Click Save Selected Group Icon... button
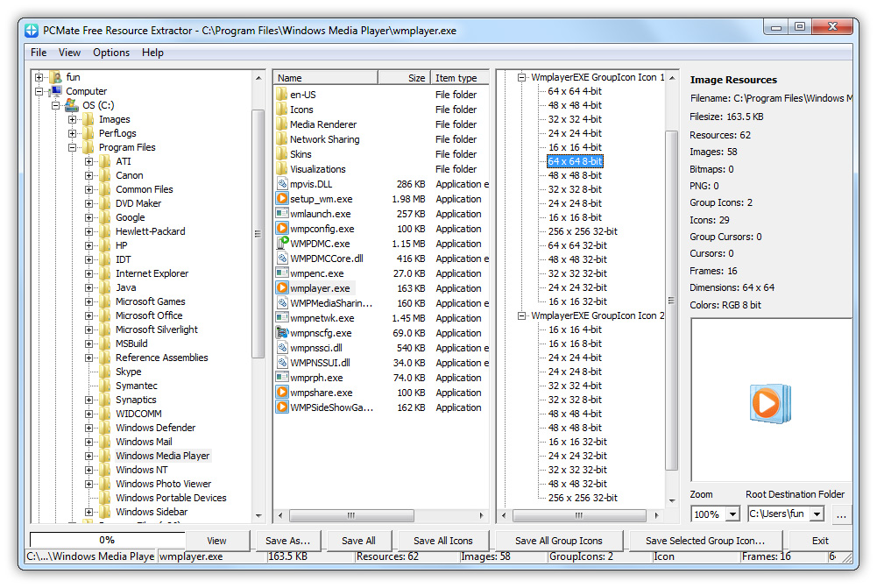 tap(704, 541)
